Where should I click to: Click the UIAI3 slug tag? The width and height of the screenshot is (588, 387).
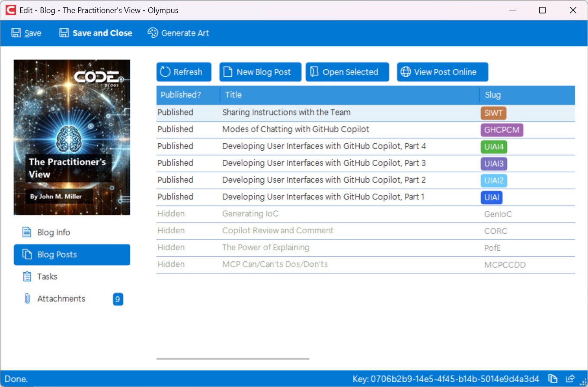tap(494, 164)
